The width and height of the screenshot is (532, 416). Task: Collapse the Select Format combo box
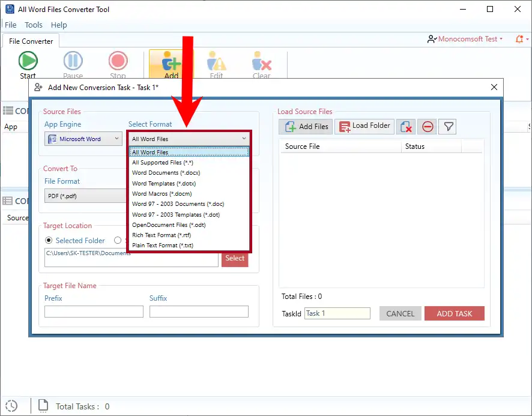click(x=189, y=139)
